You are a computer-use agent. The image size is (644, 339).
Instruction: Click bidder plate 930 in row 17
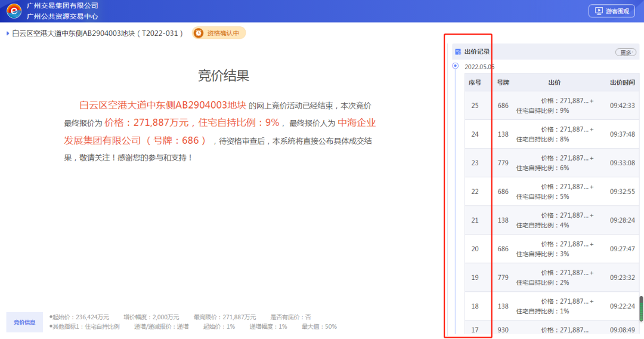click(x=503, y=330)
